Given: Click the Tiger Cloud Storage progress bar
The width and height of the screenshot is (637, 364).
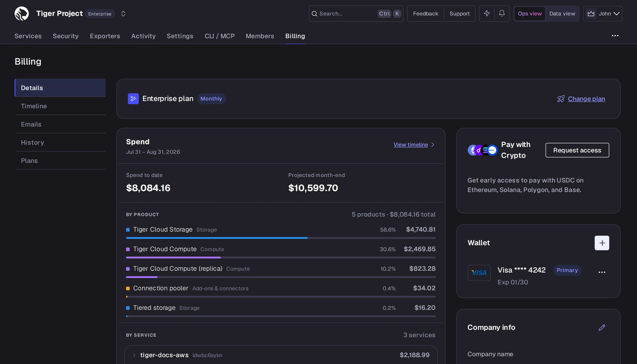Looking at the screenshot, I should (281, 238).
